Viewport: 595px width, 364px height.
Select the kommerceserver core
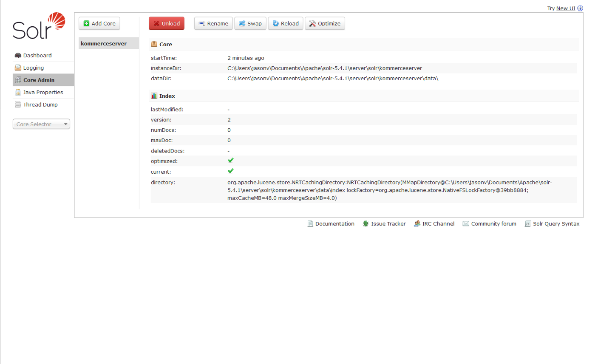(109, 43)
